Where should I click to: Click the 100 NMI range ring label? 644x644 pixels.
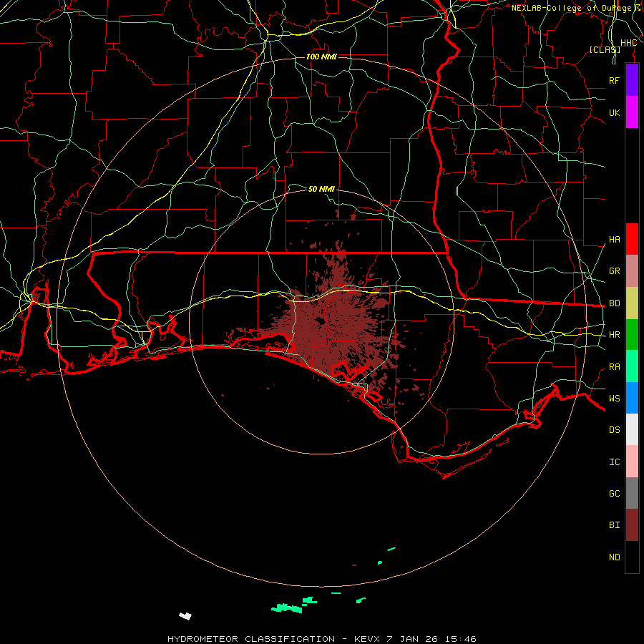coord(321,57)
